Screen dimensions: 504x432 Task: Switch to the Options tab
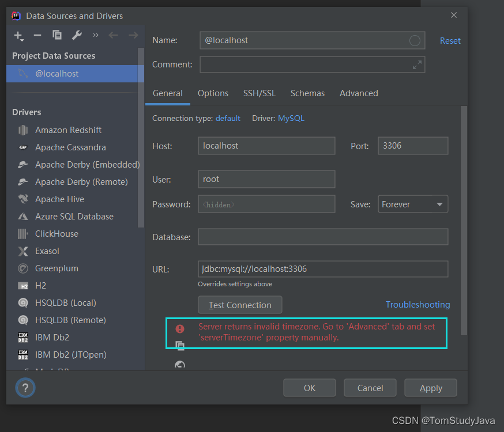pyautogui.click(x=213, y=93)
